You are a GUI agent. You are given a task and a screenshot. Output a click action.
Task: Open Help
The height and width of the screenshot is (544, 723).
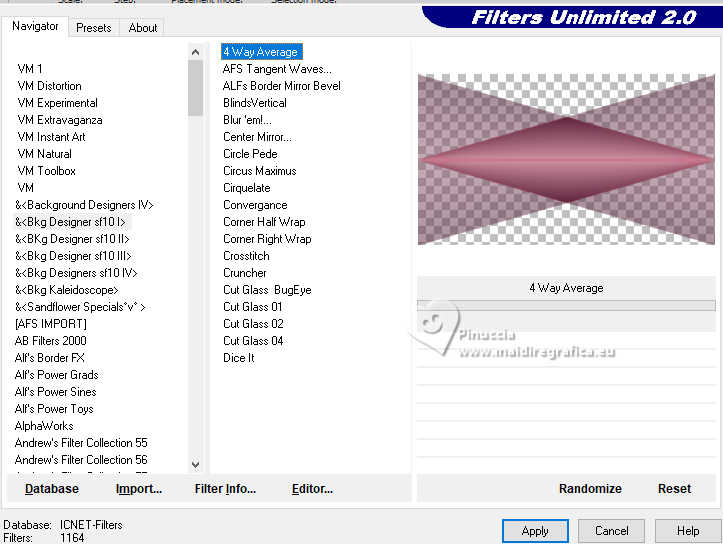[x=688, y=531]
